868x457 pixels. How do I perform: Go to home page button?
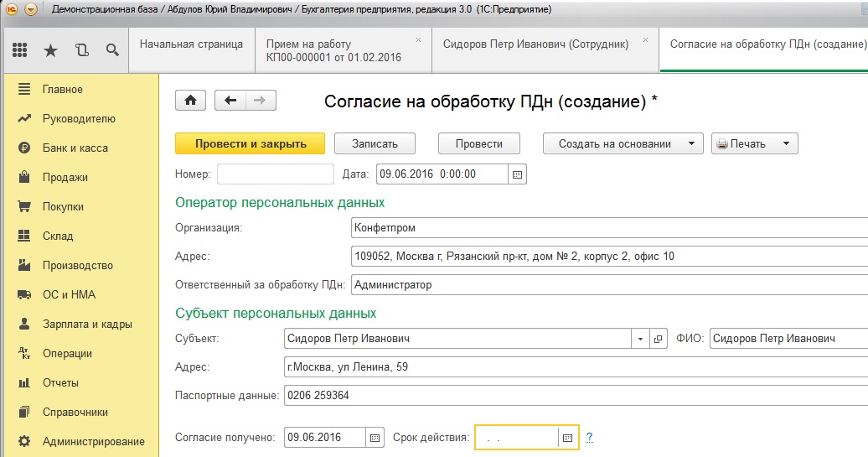click(x=190, y=101)
